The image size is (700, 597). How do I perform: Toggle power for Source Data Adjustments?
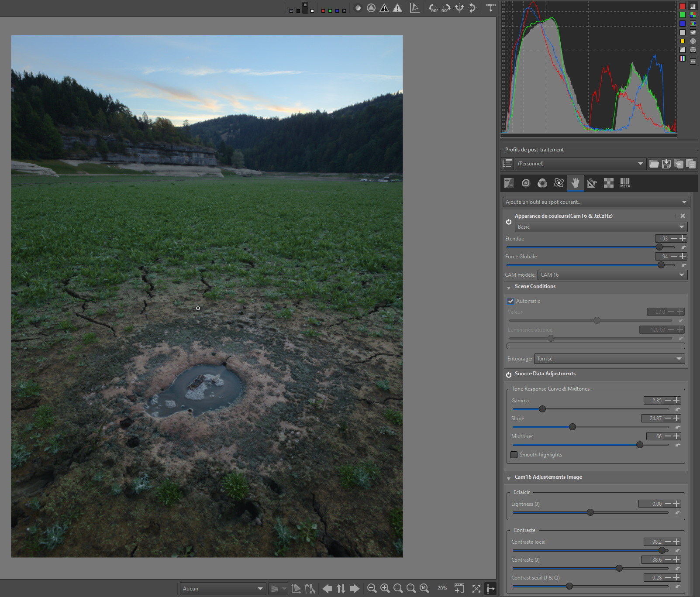[509, 374]
